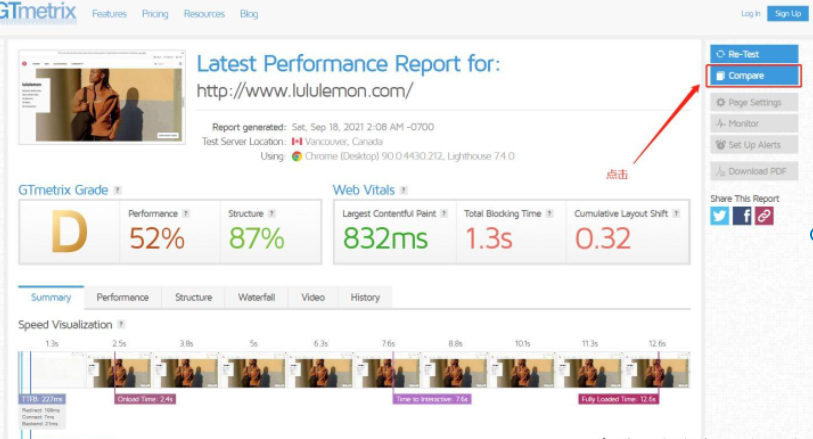Click the Compare button
Viewport: 813px width, 439px height.
click(x=754, y=76)
